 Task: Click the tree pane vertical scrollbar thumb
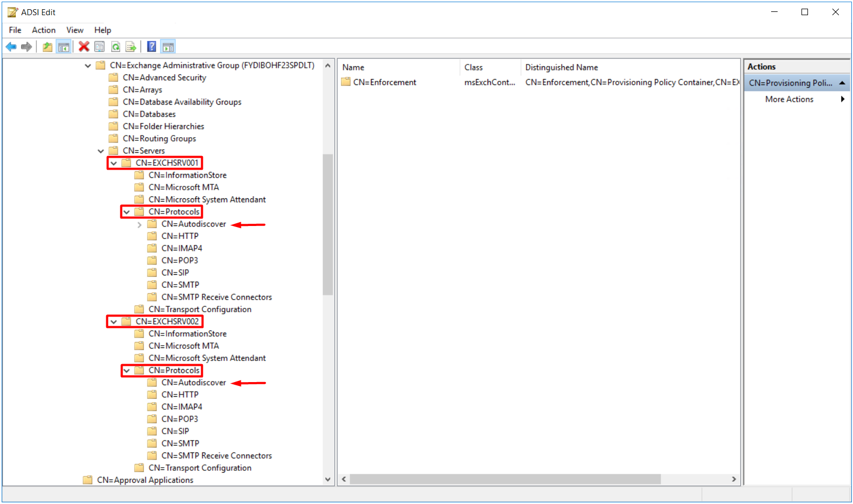point(328,224)
